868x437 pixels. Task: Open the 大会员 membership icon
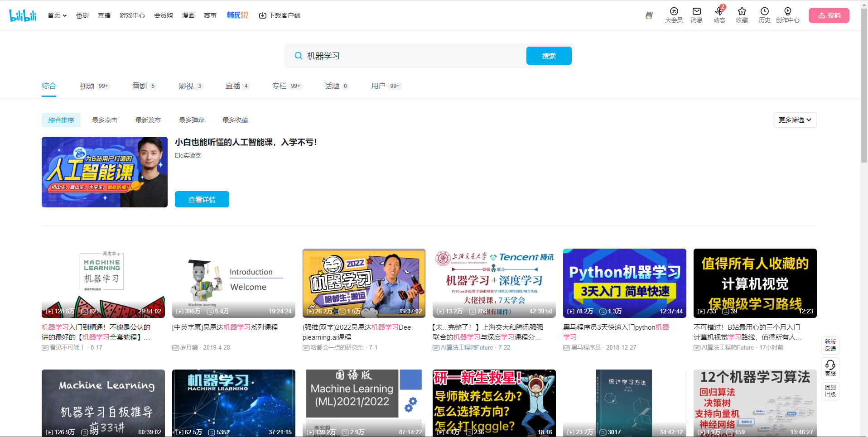click(674, 12)
